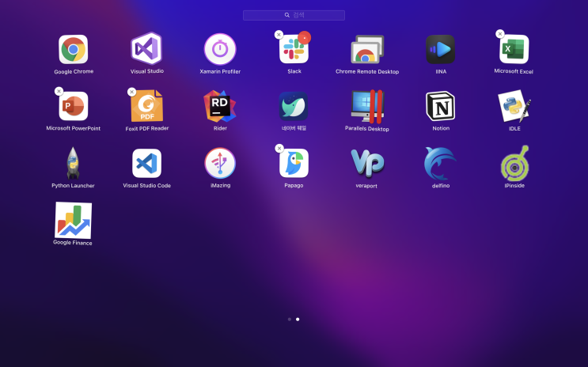Launch the IINA media player
This screenshot has width=588, height=367.
coord(441,49)
